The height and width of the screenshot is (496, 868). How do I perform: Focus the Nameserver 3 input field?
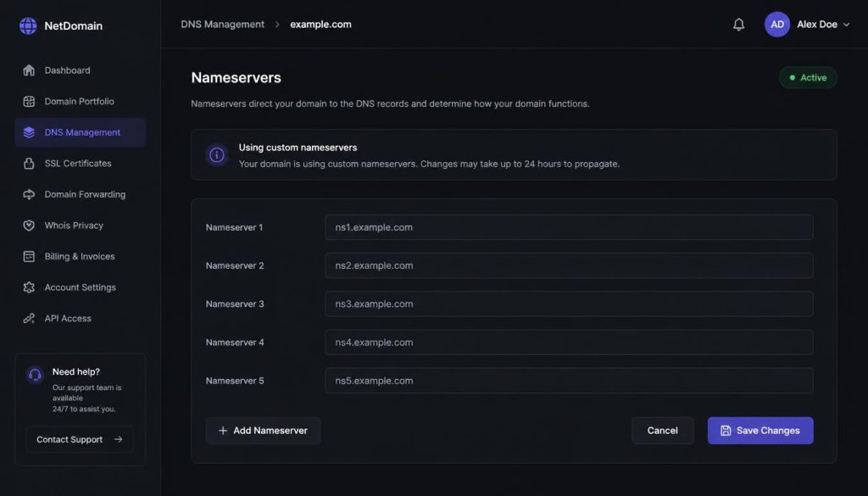point(569,304)
